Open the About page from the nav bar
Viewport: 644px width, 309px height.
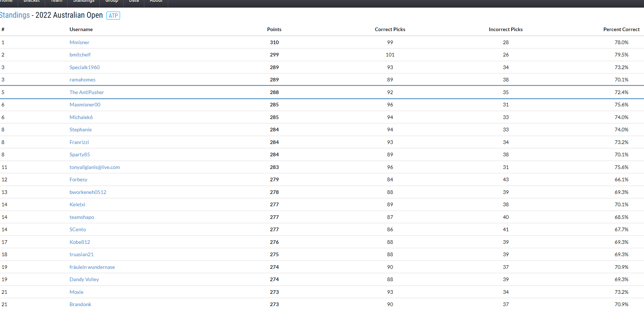pos(156,1)
